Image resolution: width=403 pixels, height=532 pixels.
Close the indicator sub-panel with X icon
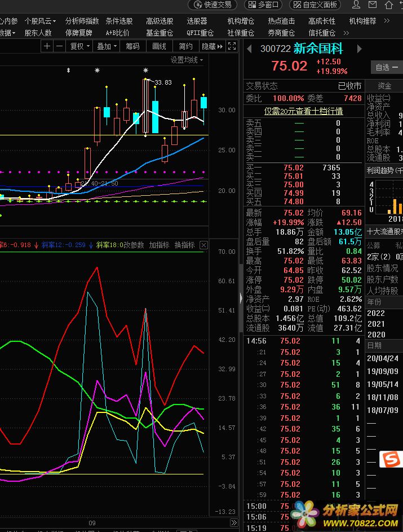[x=203, y=245]
